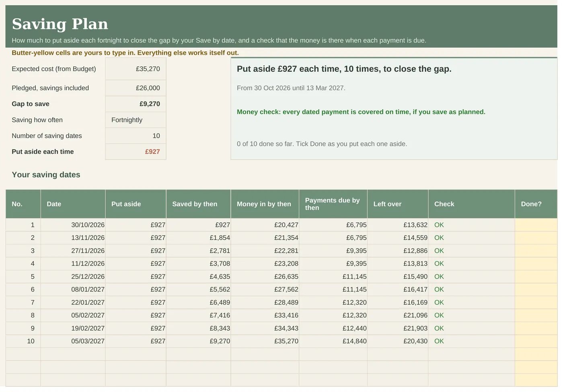
Task: Click the Left over value £13,632
Action: 398,225
